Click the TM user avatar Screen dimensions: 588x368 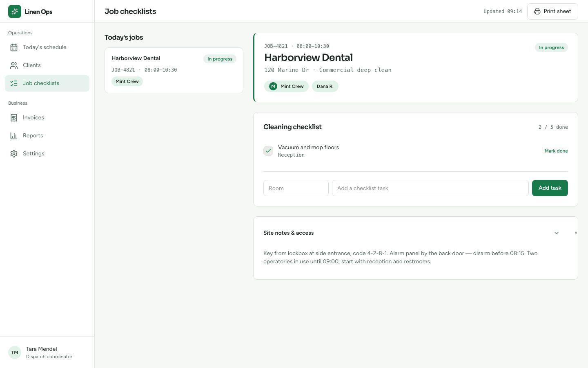pos(15,352)
